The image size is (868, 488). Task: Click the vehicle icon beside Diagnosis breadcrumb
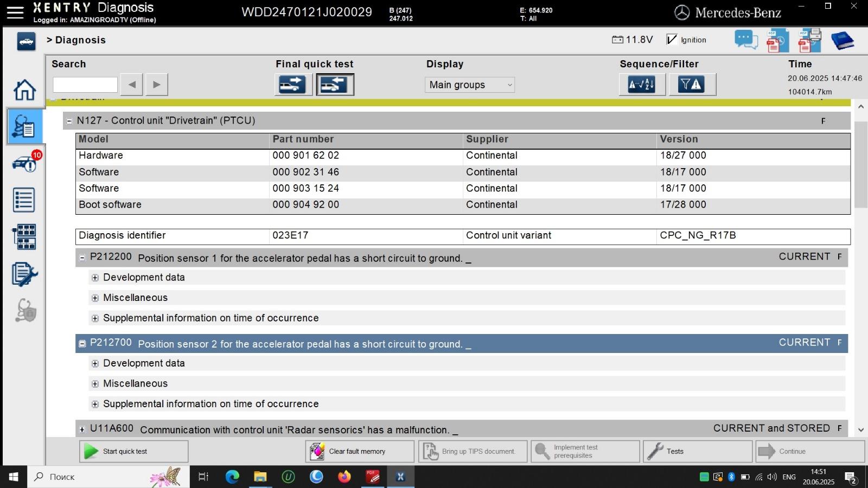click(26, 41)
